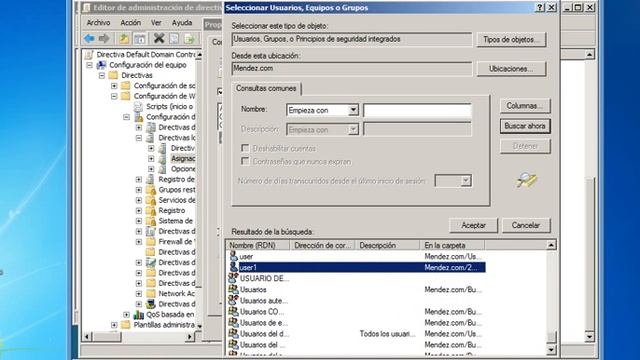
Task: Click the right arrow of the tree's horizontal scrollbar
Action: point(190,337)
